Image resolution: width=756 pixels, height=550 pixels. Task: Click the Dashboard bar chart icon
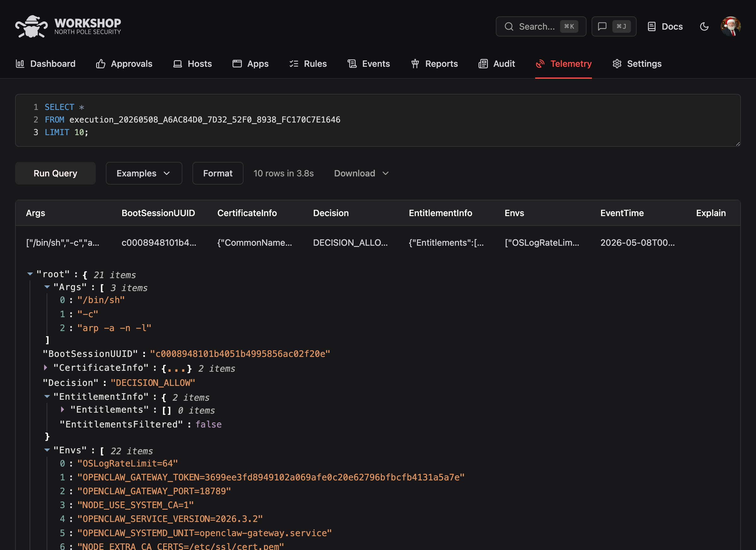(x=20, y=64)
